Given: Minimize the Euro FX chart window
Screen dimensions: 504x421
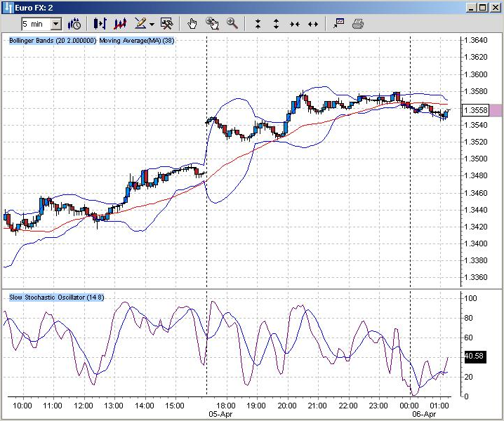Looking at the screenshot, I should pos(471,8).
